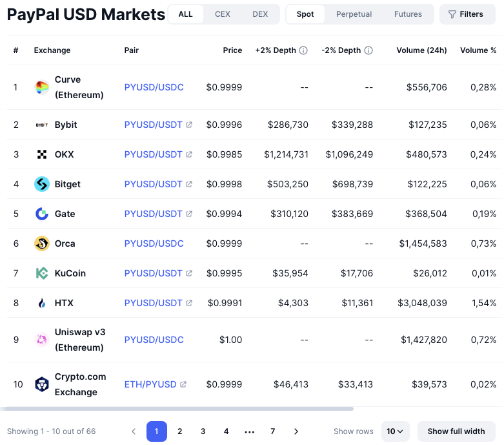Open the Uniswap v3 PYUSD/USDC pair link

coord(154,340)
